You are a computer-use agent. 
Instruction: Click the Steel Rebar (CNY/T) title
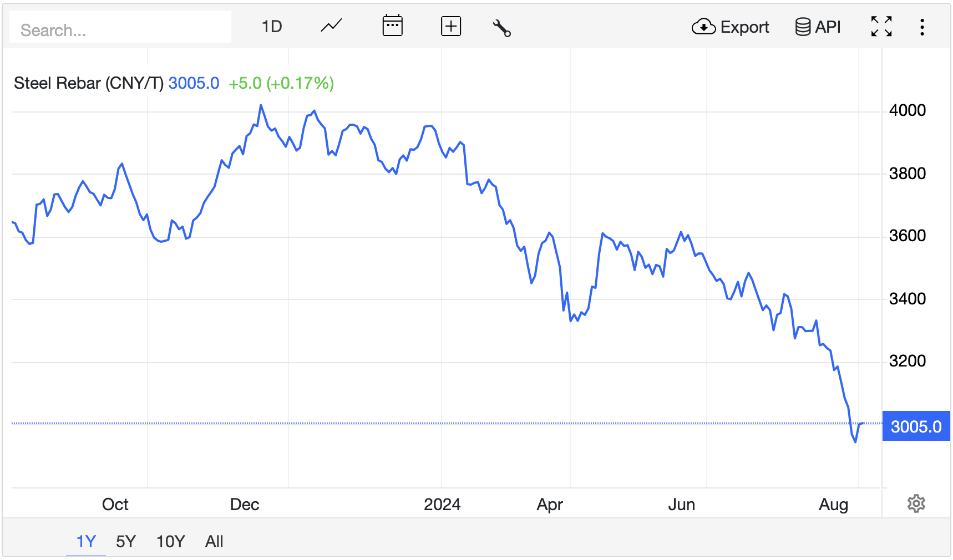(89, 83)
